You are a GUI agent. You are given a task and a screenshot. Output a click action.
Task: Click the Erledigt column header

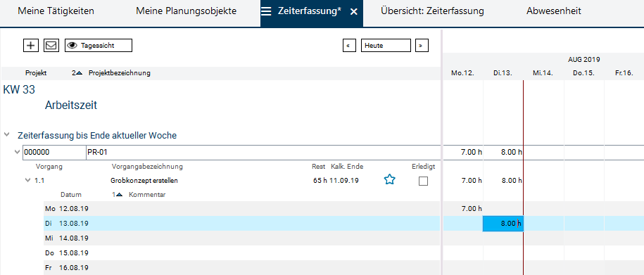coord(424,167)
